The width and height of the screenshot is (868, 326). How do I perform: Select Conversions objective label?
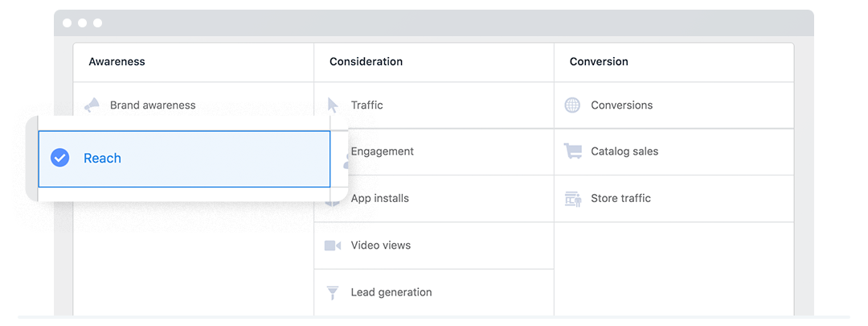pos(621,105)
